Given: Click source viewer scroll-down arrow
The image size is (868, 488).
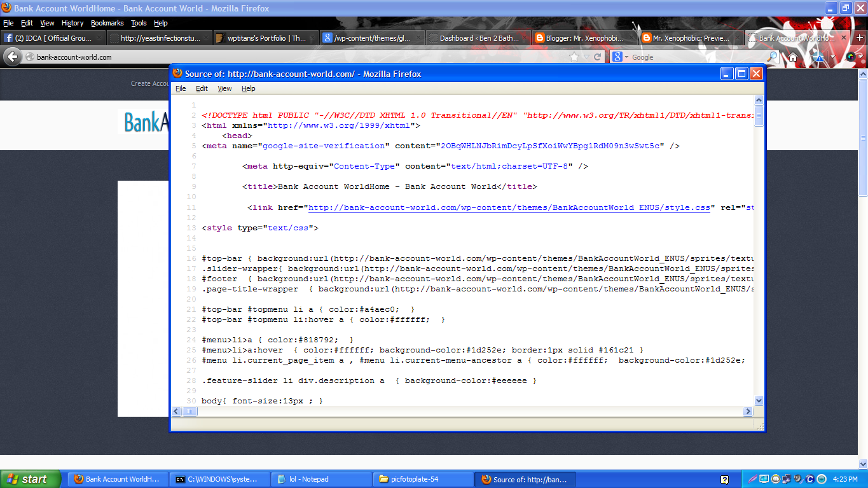Looking at the screenshot, I should tap(759, 400).
